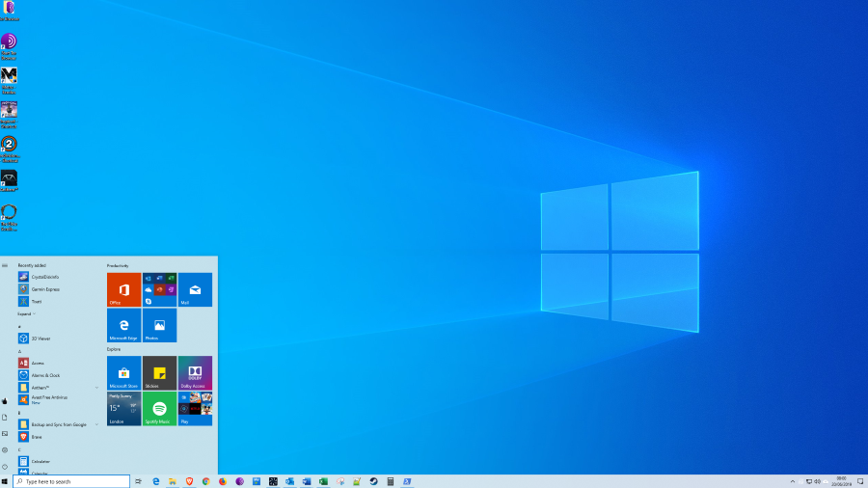Image resolution: width=868 pixels, height=488 pixels.
Task: Open user account icon in Start sidebar
Action: [x=5, y=400]
